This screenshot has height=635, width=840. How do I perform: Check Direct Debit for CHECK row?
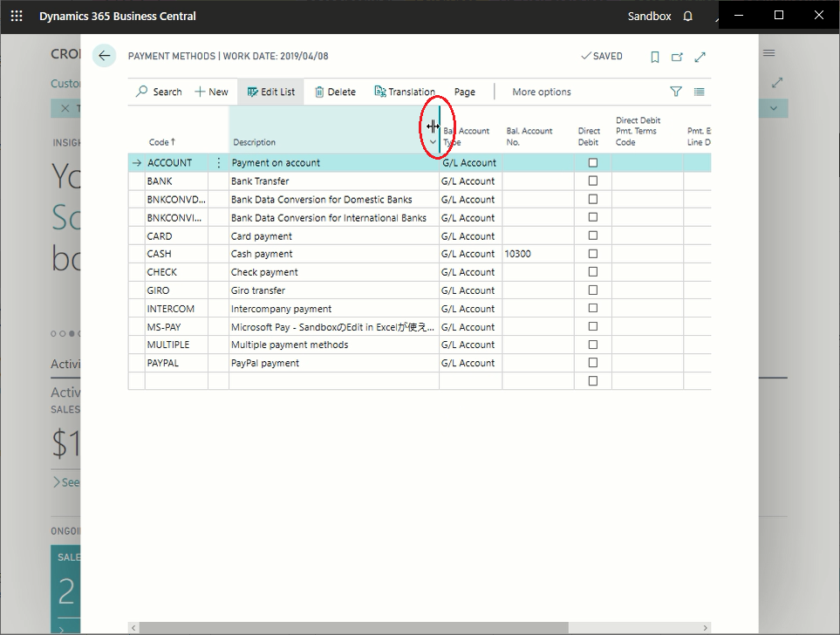(x=593, y=271)
